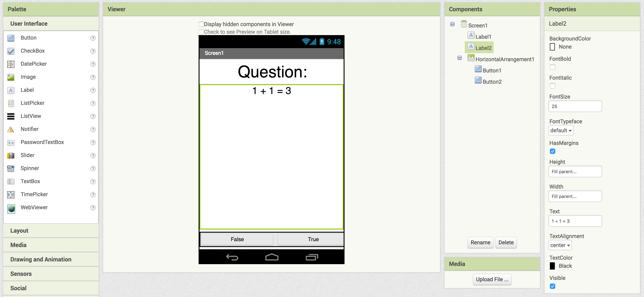Open the TextAlignment center dropdown
This screenshot has height=297, width=644.
click(x=560, y=245)
